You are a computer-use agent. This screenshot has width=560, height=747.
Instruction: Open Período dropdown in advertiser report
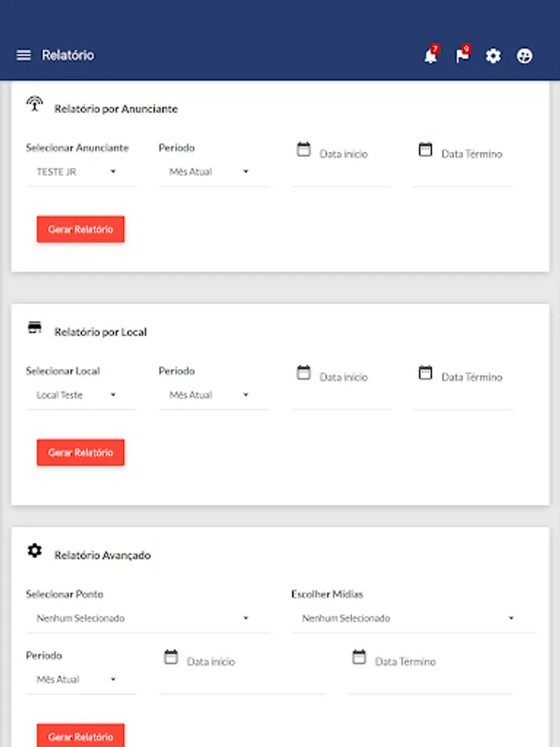point(213,172)
